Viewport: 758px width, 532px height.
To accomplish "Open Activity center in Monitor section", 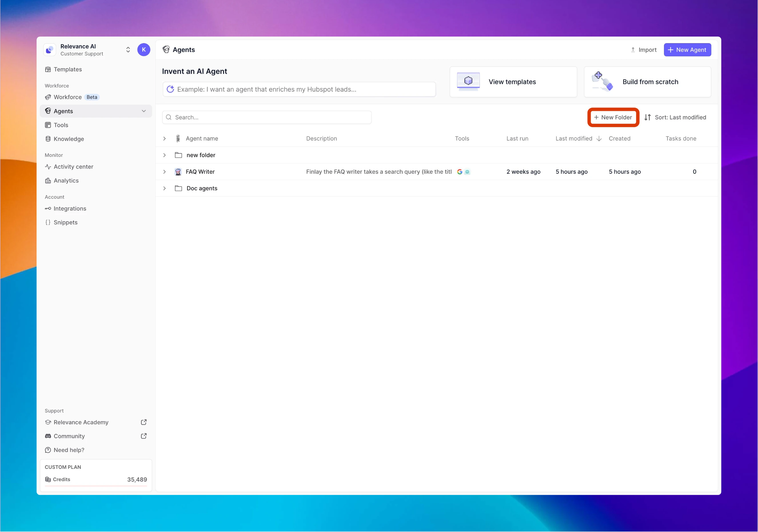I will click(73, 167).
